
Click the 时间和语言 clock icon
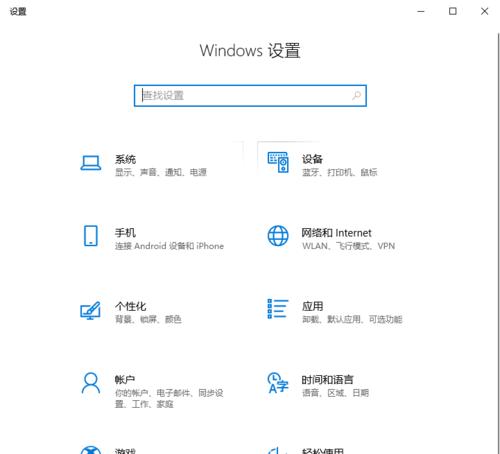coord(278,383)
